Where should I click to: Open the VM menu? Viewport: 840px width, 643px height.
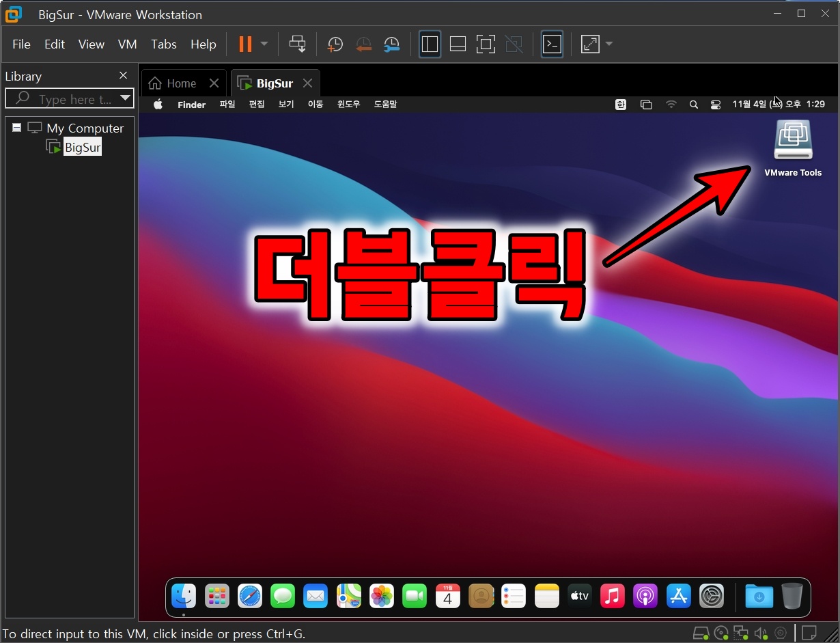pyautogui.click(x=128, y=44)
